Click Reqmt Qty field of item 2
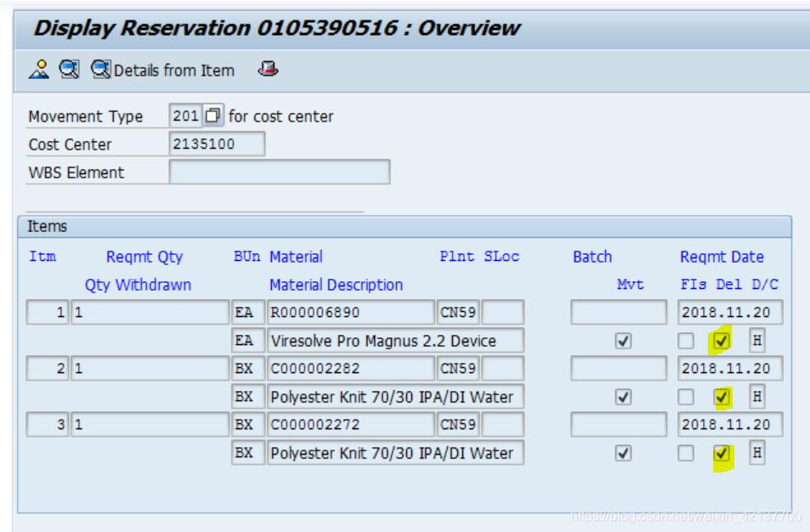The width and height of the screenshot is (810, 532). (150, 368)
